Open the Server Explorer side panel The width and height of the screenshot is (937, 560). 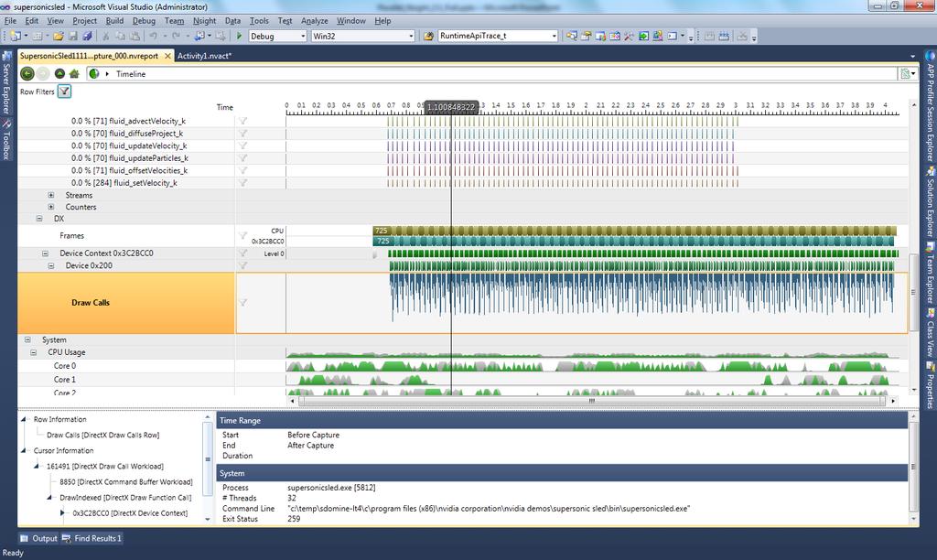pos(6,82)
